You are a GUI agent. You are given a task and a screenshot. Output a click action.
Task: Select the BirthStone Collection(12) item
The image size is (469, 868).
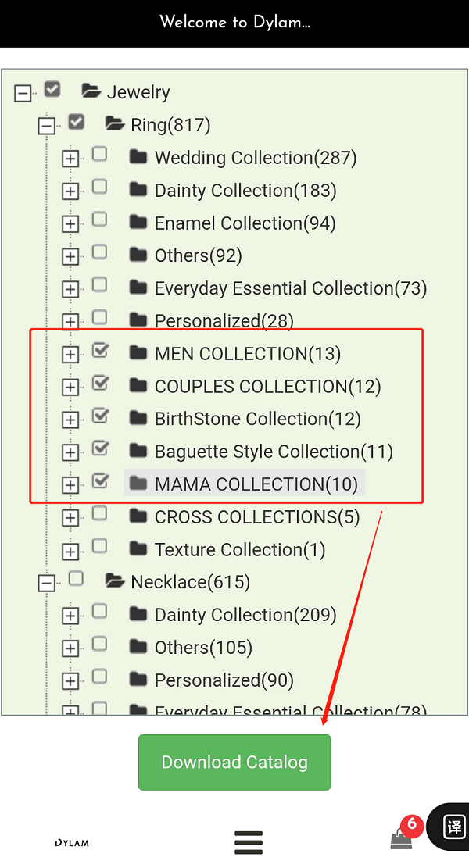[x=257, y=419]
